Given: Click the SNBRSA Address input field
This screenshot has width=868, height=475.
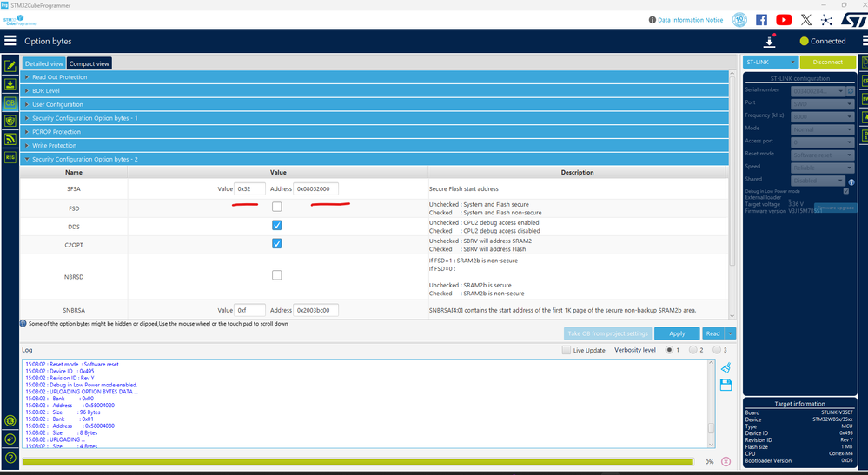Looking at the screenshot, I should tap(315, 310).
